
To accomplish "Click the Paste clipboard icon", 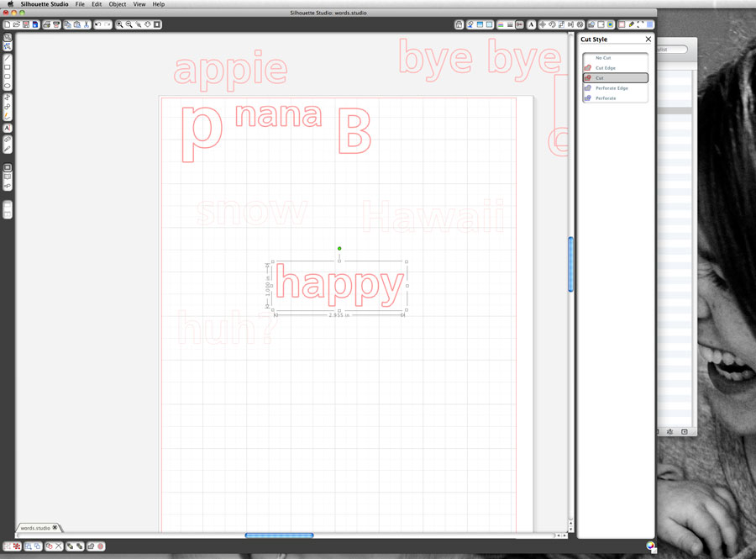I will (x=77, y=24).
